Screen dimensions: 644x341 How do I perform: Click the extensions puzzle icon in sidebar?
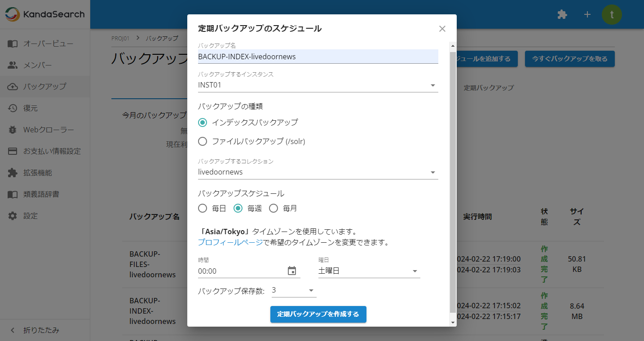[x=13, y=173]
